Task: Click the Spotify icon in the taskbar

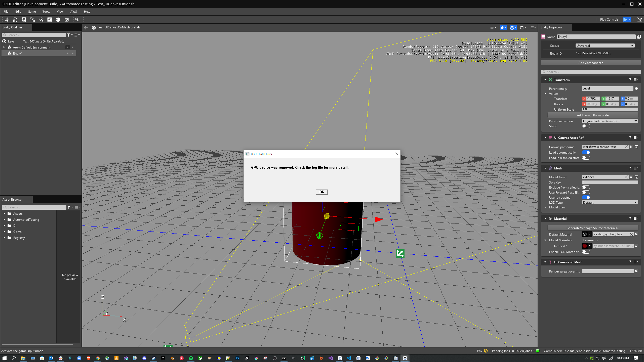Action: 191,358
